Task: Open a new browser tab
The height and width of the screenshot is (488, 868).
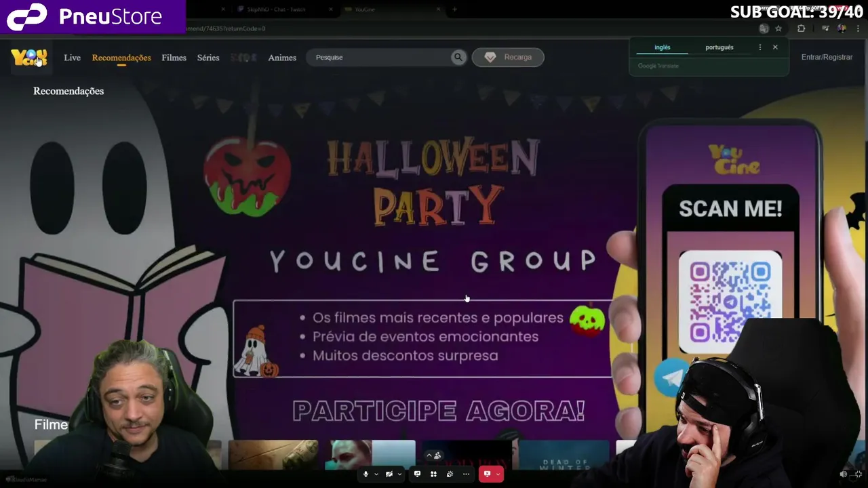Action: pos(454,9)
